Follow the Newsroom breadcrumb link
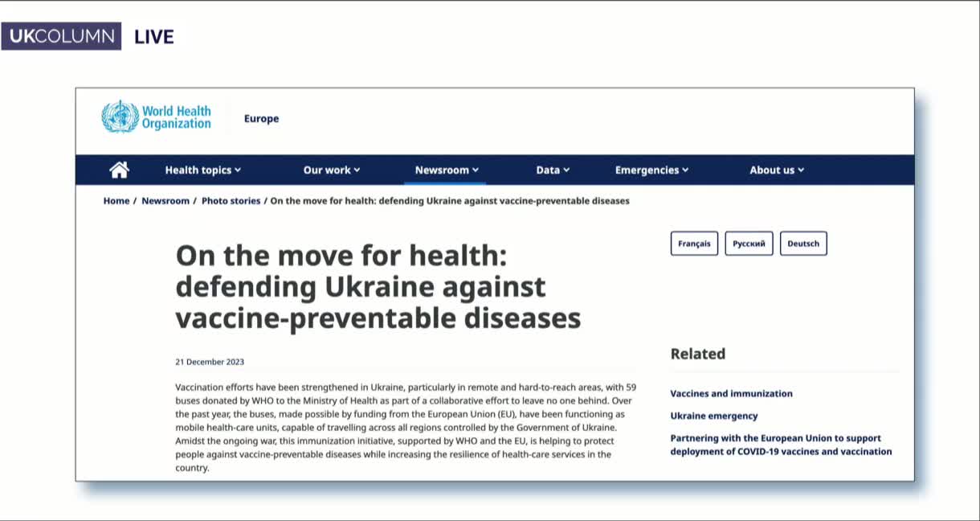Image resolution: width=980 pixels, height=521 pixels. 165,201
